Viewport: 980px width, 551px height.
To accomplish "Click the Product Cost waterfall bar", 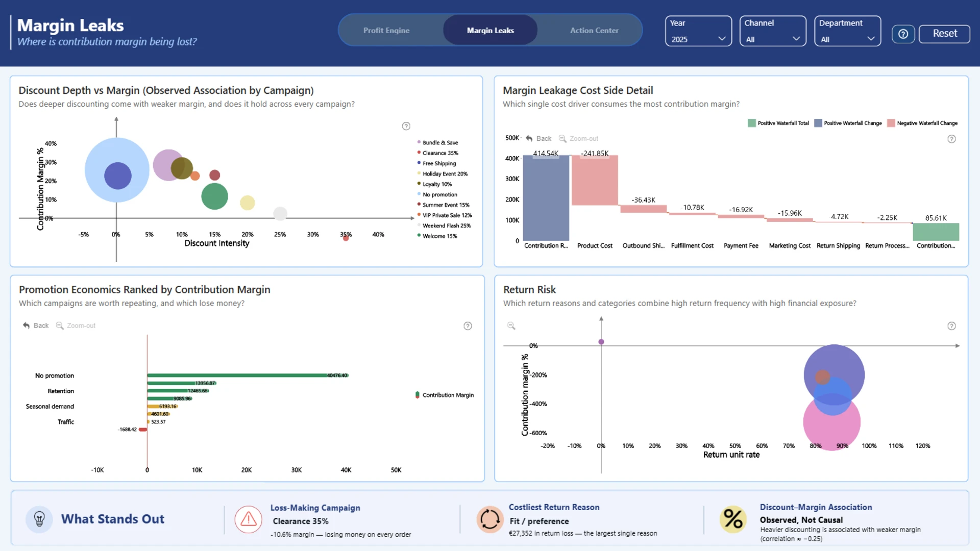I will tap(595, 180).
